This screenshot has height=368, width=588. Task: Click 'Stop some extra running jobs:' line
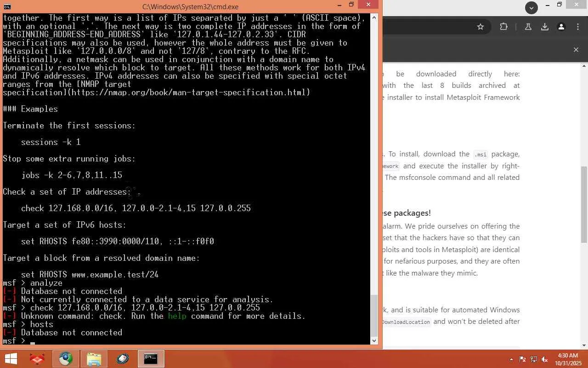[69, 159]
